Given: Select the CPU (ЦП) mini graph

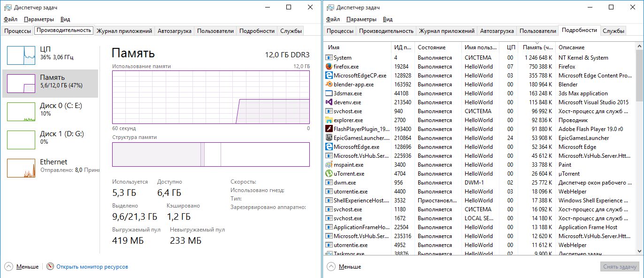Looking at the screenshot, I should pos(21,55).
